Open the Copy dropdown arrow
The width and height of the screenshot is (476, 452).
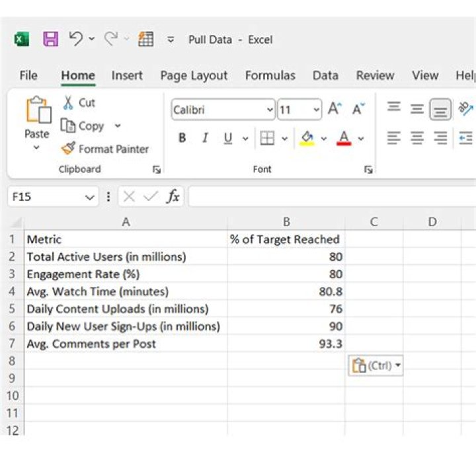(x=118, y=126)
